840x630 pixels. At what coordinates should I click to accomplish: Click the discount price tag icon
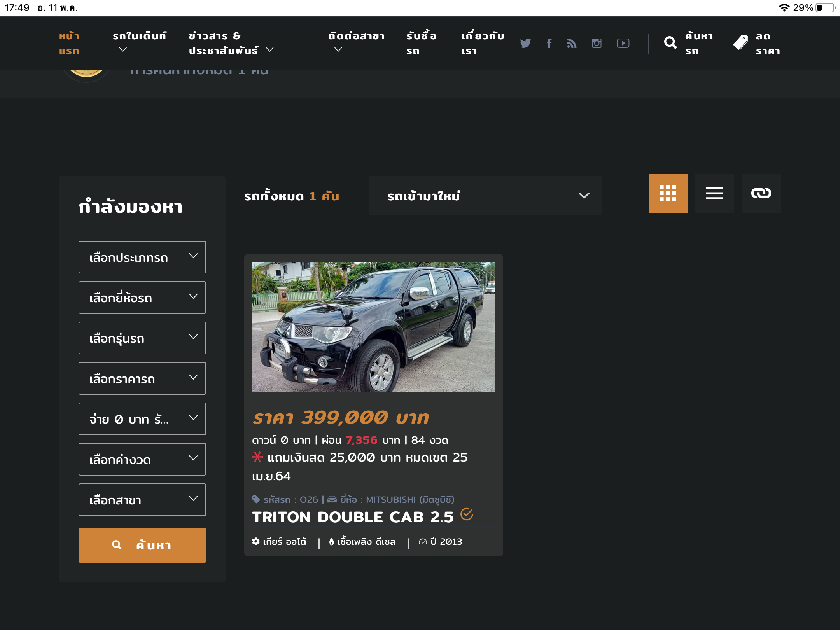click(740, 43)
